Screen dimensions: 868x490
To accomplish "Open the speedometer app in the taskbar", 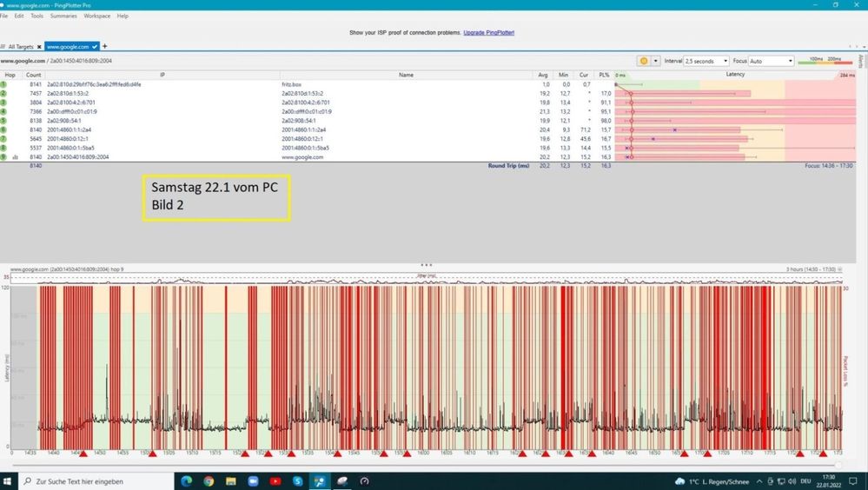I will (364, 481).
